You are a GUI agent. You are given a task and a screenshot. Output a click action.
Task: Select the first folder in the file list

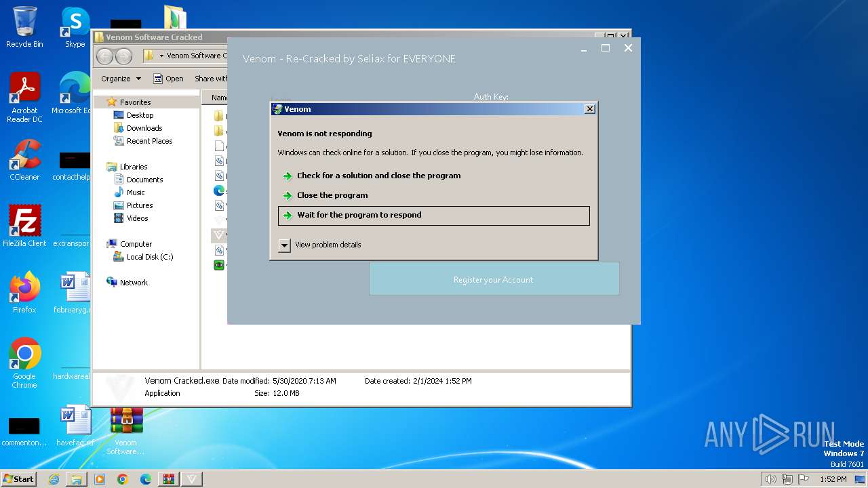(x=219, y=116)
